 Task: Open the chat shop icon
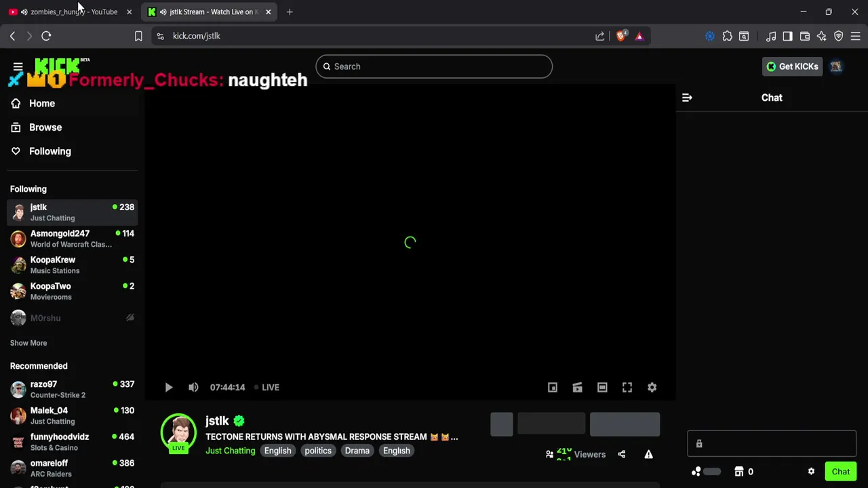pos(740,472)
